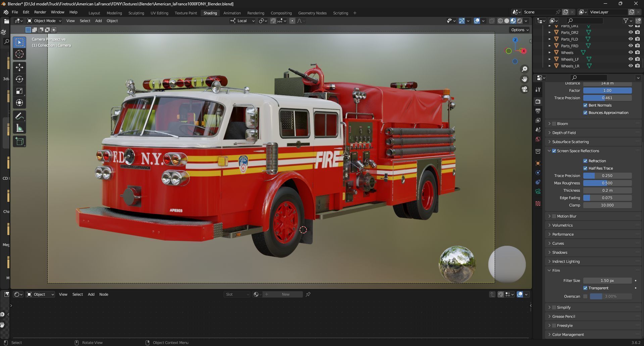Open the outliner filter funnel
The width and height of the screenshot is (644, 346).
[x=626, y=21]
